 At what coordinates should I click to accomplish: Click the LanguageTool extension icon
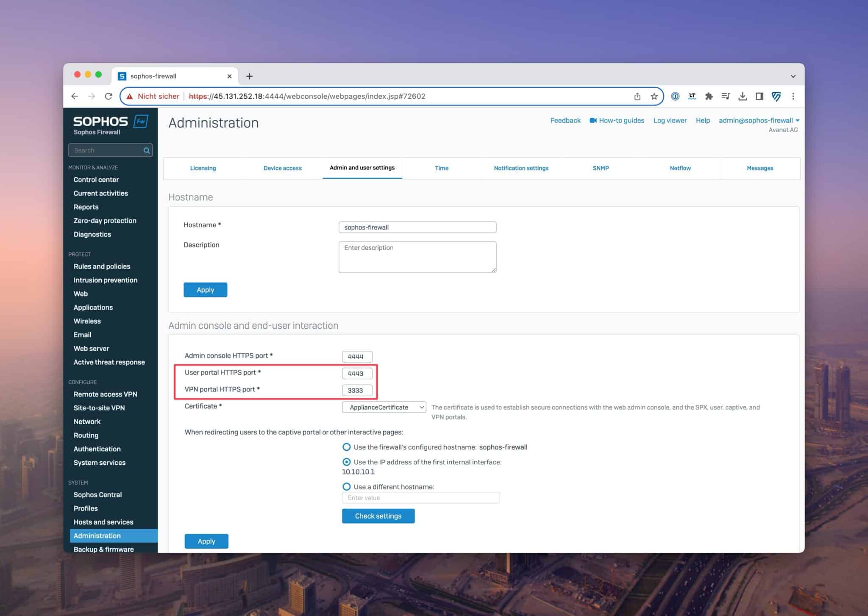pyautogui.click(x=692, y=96)
